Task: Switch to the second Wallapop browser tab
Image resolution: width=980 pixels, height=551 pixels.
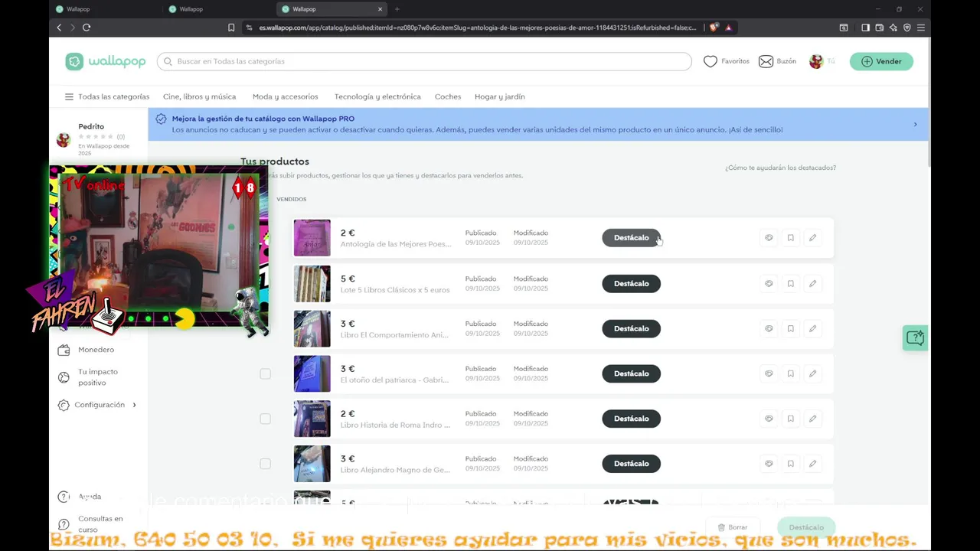Action: click(x=219, y=9)
